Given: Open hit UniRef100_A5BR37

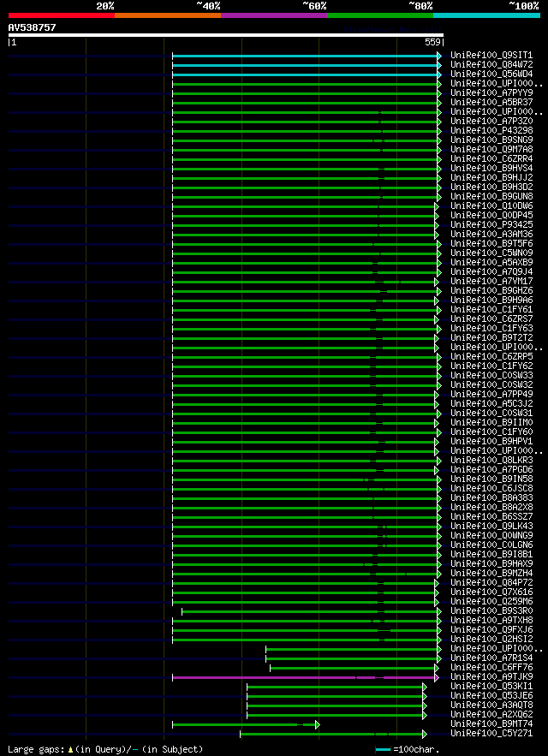Looking at the screenshot, I should 491,103.
